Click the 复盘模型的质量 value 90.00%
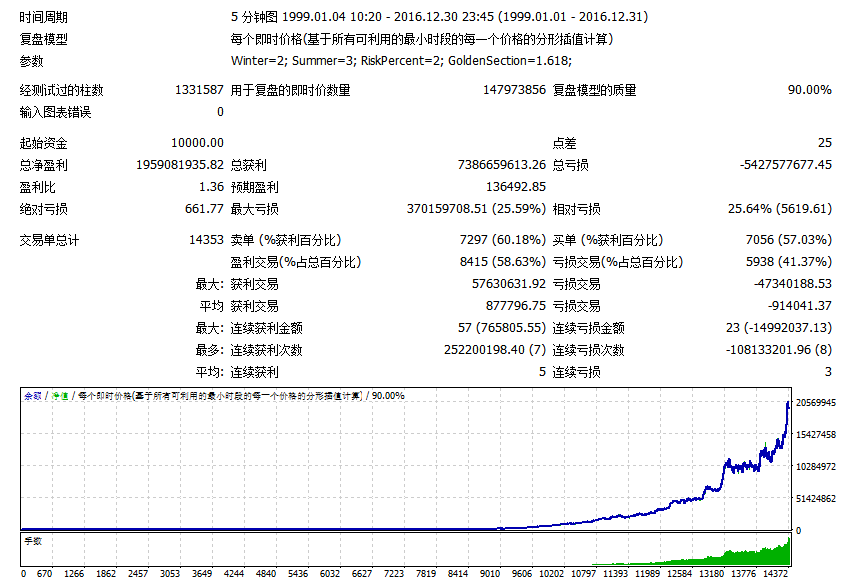This screenshot has height=577, width=848. pos(809,90)
